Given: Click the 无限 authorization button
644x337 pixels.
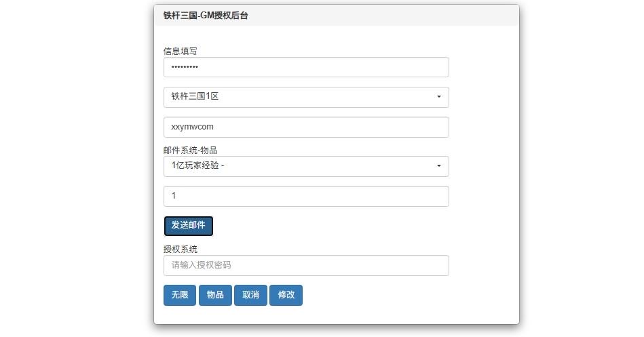Looking at the screenshot, I should pyautogui.click(x=180, y=295).
